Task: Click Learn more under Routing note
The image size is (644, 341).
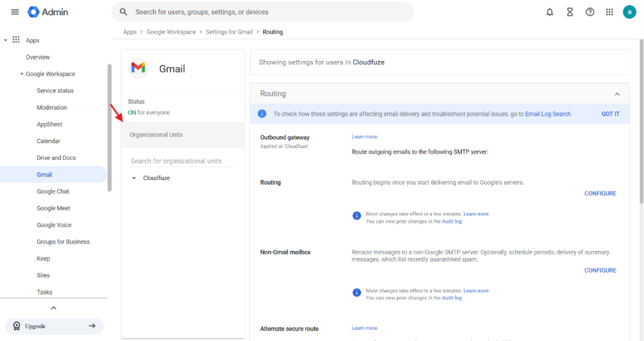Action: [x=476, y=214]
